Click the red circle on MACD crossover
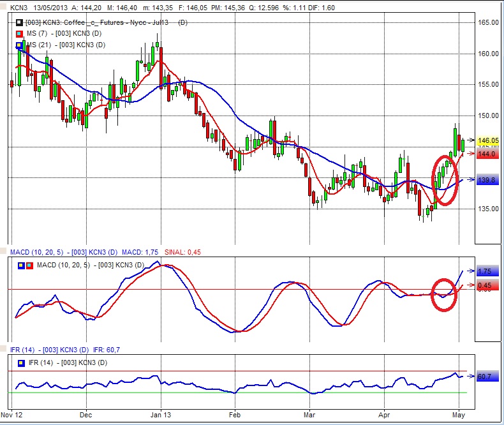This screenshot has height=425, width=504. point(444,295)
